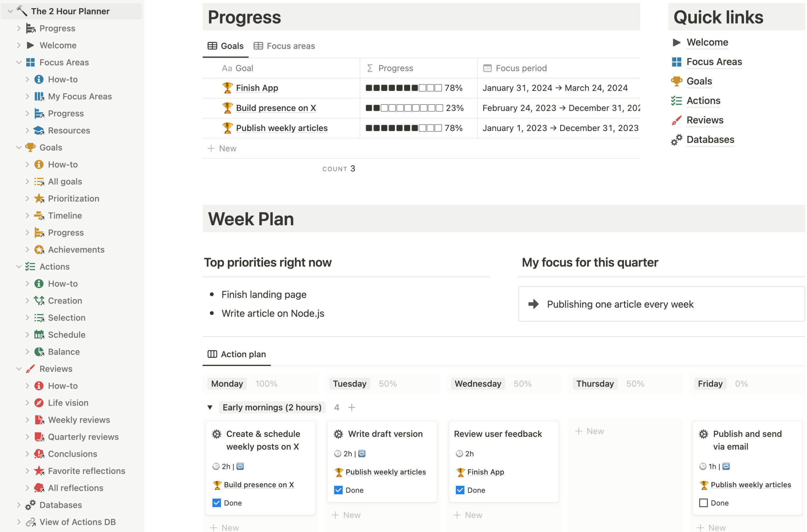Click the plus icon next to Early mornings group
807x532 pixels.
(x=352, y=408)
